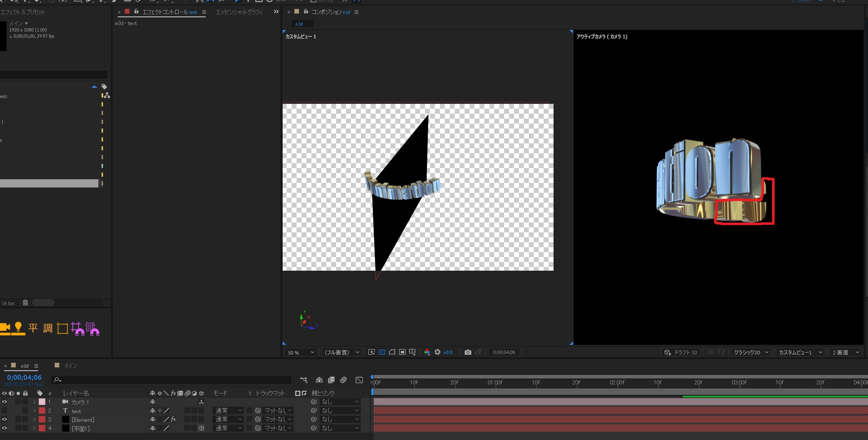Click the fast previews icon
868x440 pixels.
[371, 352]
